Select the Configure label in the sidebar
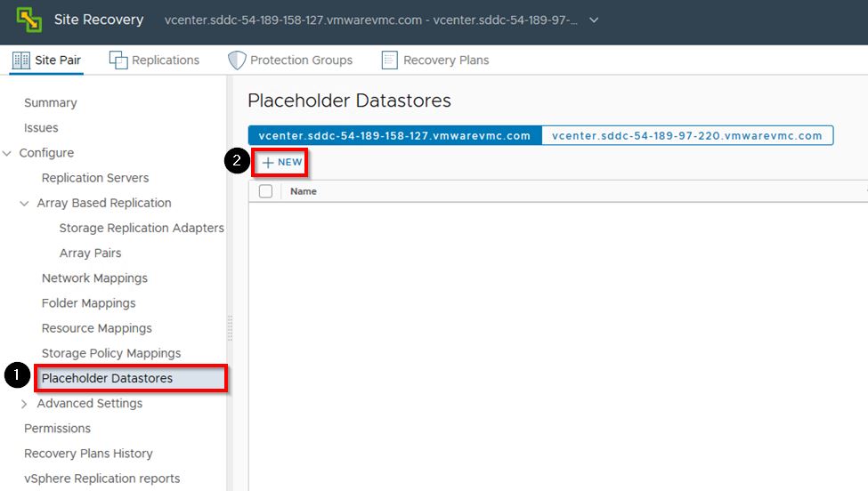The image size is (868, 491). click(46, 153)
